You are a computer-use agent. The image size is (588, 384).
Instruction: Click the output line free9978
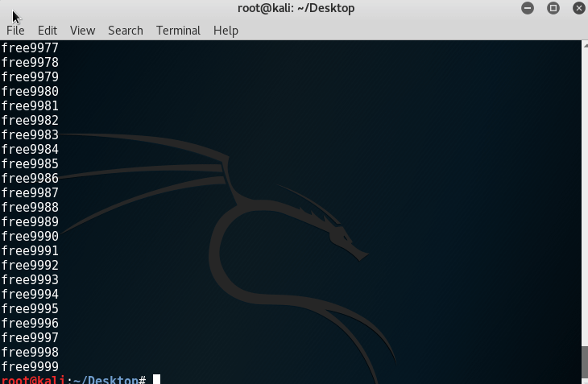pos(30,62)
